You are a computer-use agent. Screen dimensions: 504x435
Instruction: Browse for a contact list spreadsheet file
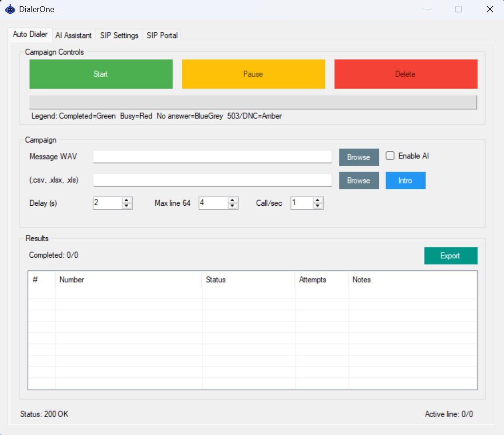click(358, 180)
